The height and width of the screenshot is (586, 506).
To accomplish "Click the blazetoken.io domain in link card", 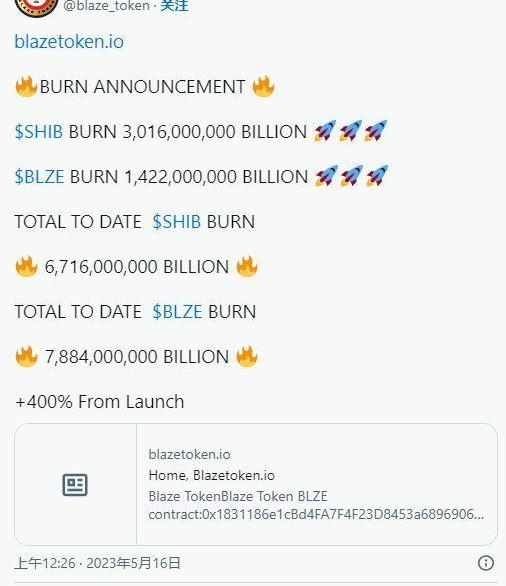I will pos(189,454).
